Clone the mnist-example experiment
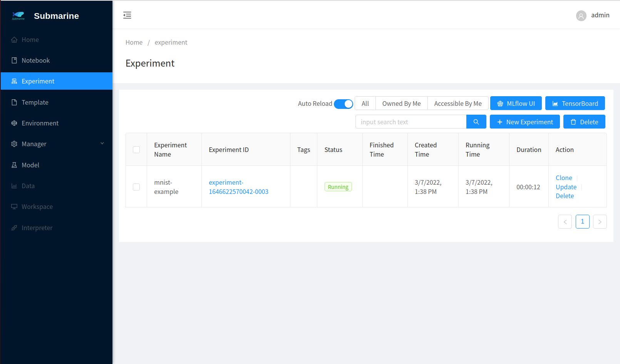The height and width of the screenshot is (364, 620). pyautogui.click(x=563, y=178)
